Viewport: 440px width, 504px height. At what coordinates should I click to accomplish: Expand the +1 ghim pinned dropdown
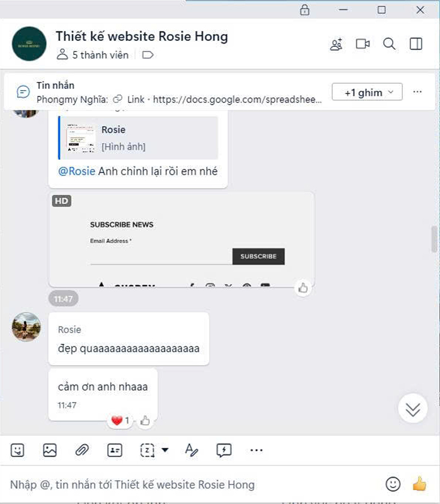pos(367,92)
